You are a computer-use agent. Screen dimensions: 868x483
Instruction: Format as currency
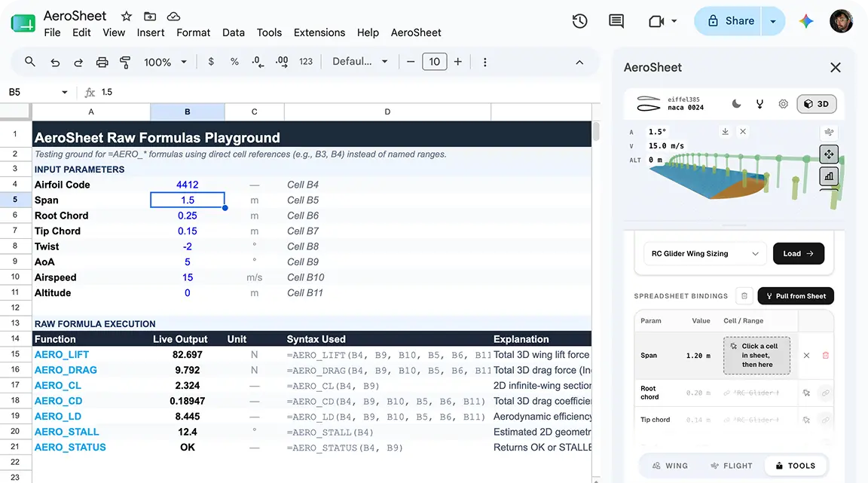[211, 62]
